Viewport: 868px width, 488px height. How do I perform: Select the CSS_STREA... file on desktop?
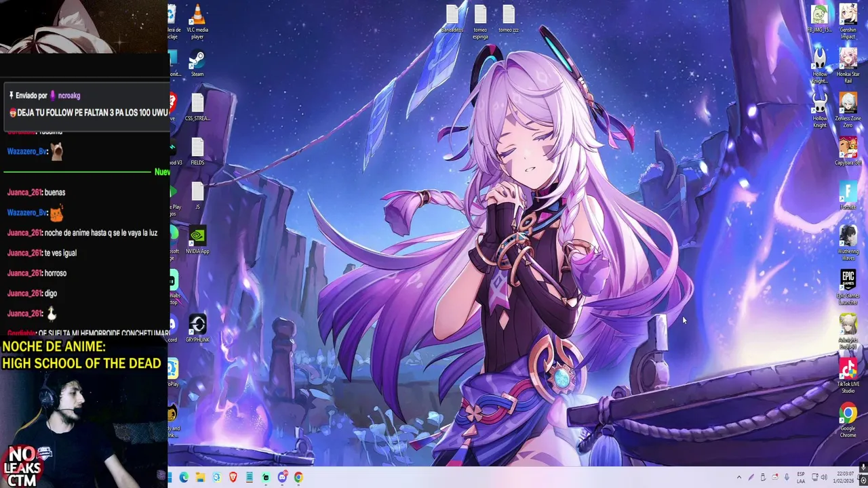pyautogui.click(x=197, y=108)
